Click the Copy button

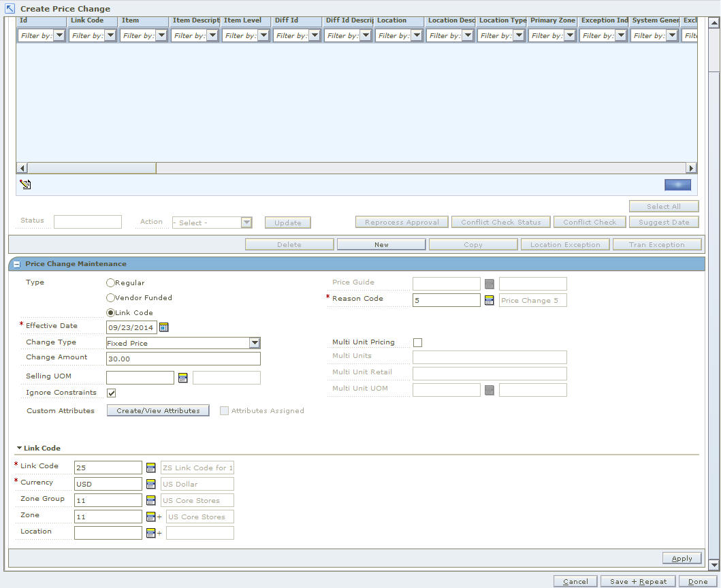(473, 244)
